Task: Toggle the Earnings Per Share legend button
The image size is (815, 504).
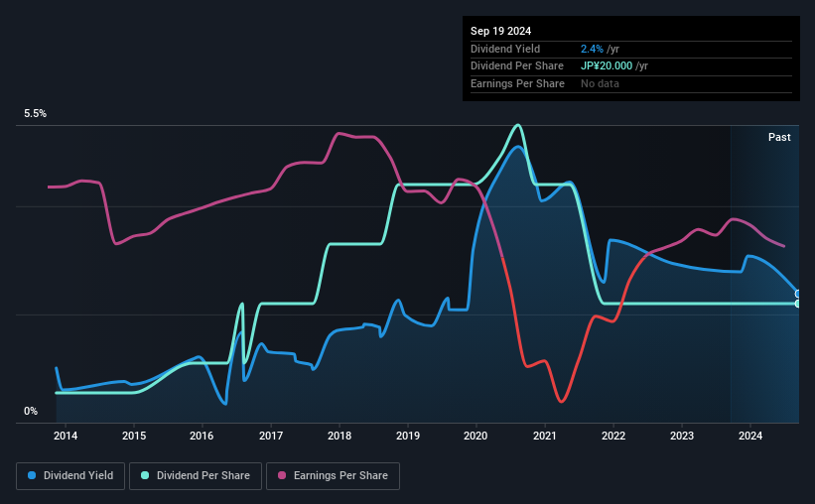Action: point(333,476)
